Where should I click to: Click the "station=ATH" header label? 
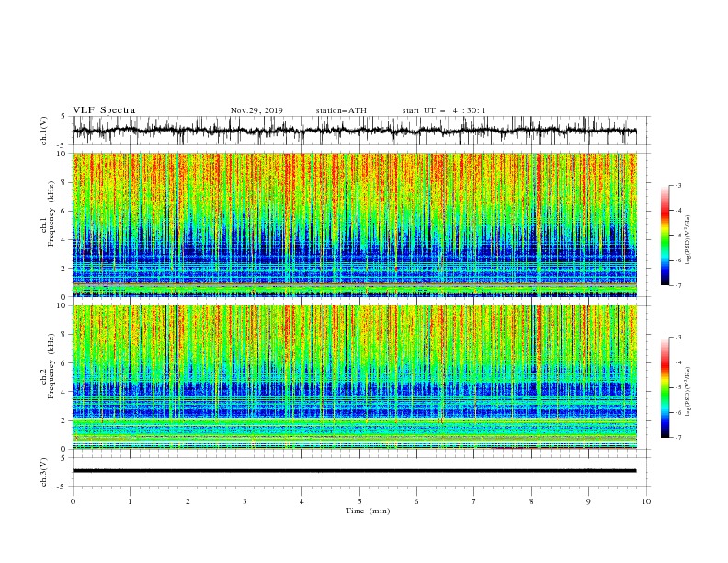[x=341, y=110]
